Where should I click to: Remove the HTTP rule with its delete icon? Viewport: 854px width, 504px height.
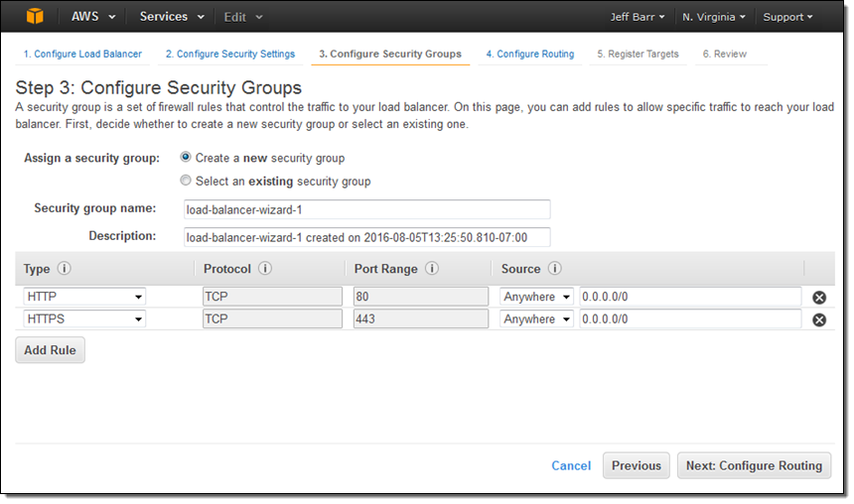[x=819, y=298]
